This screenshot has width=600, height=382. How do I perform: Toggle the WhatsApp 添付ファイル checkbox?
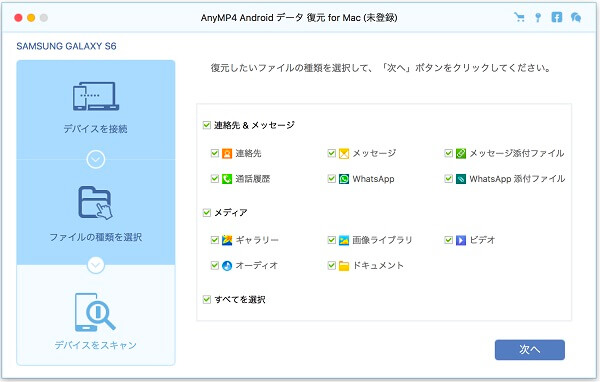click(448, 178)
